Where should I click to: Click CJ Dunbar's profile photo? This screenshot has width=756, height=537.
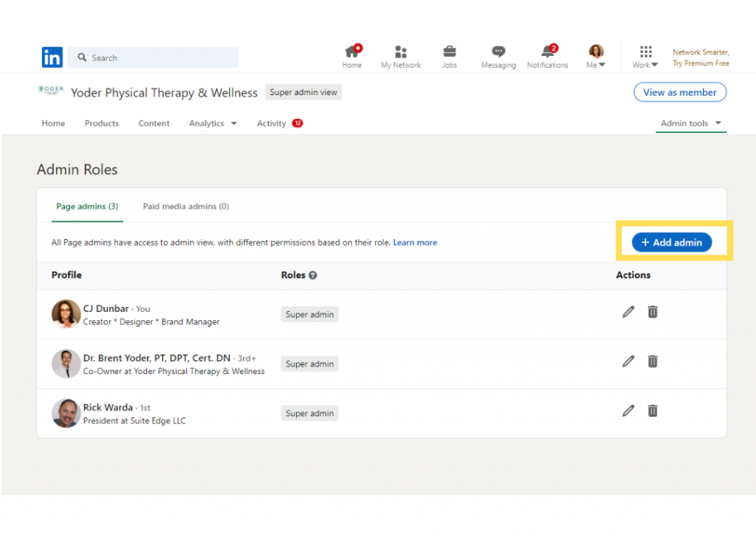(66, 314)
